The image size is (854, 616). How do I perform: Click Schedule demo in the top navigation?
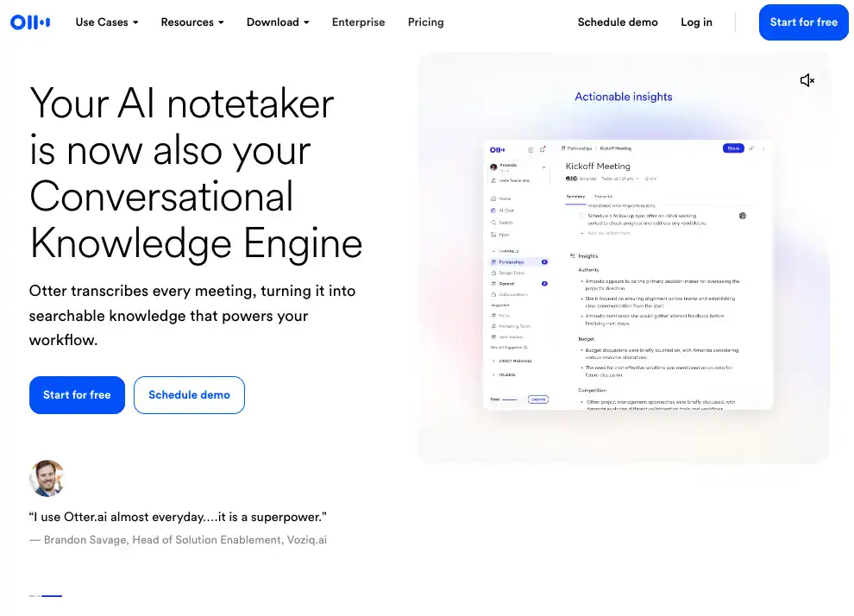tap(618, 22)
